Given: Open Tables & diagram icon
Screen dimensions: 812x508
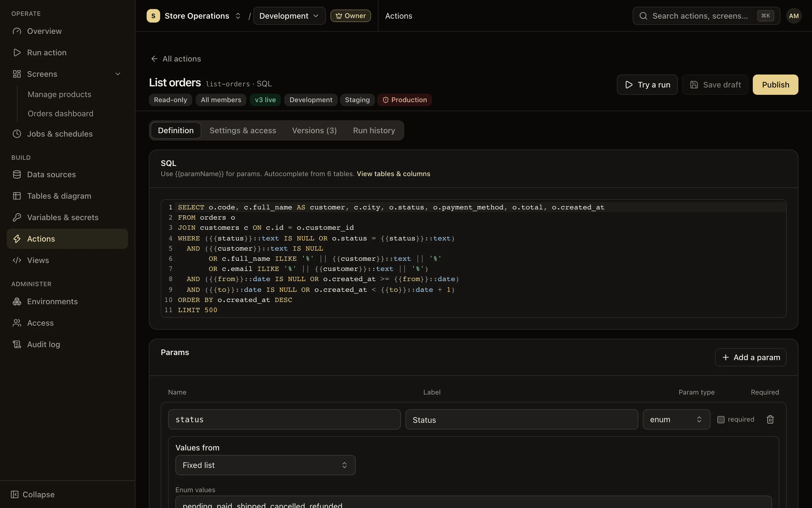Looking at the screenshot, I should pyautogui.click(x=17, y=196).
